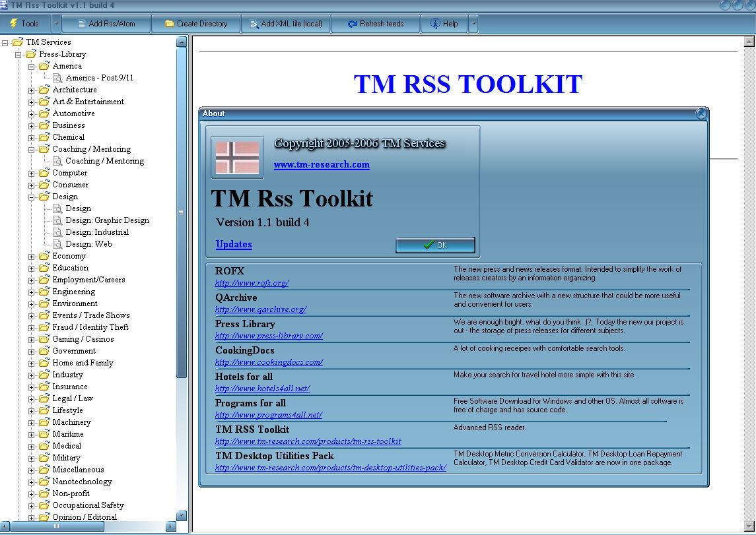The image size is (756, 535).
Task: Click the tree panel horizontal scrollbar thumb
Action: (x=57, y=526)
